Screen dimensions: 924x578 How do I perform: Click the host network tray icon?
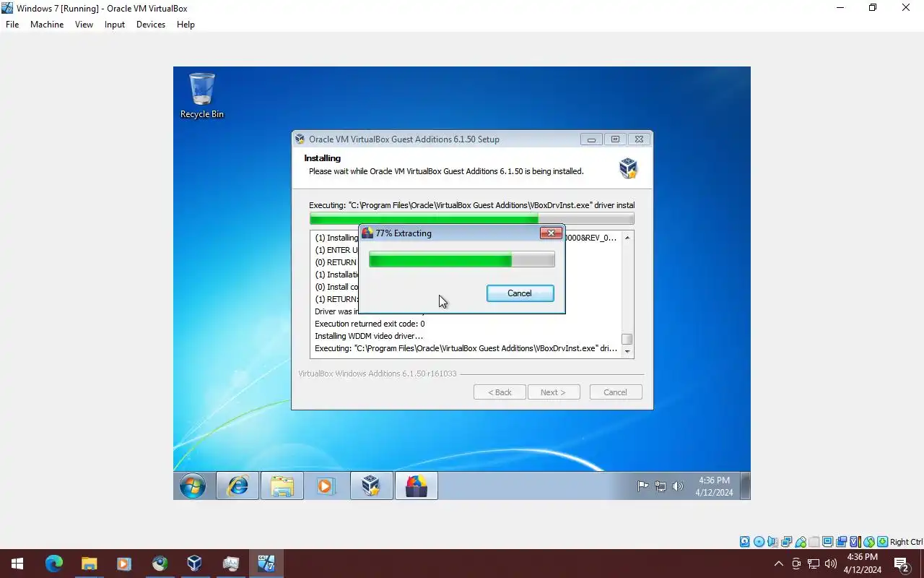[x=814, y=564]
